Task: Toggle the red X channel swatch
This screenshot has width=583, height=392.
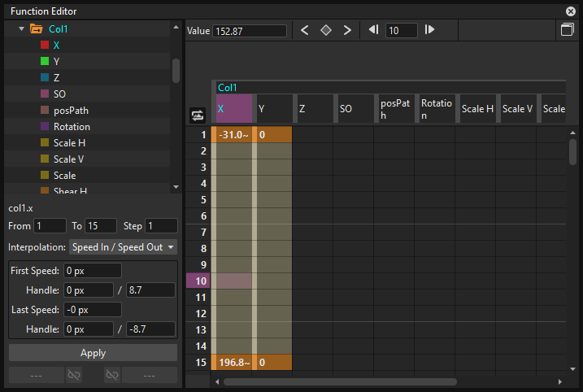Action: [x=45, y=45]
